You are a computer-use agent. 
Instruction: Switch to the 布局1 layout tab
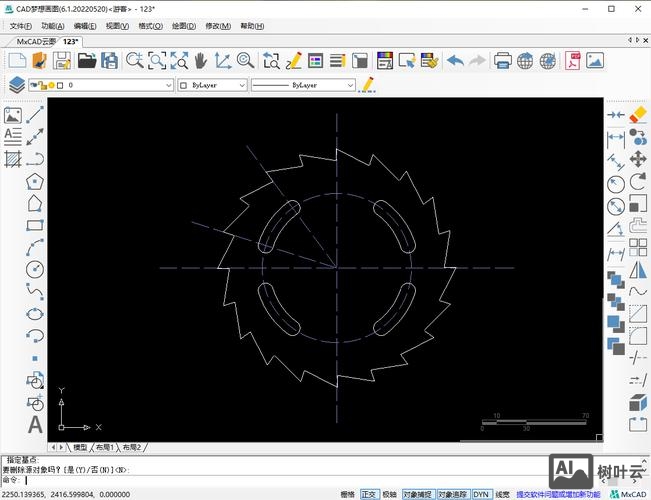click(x=106, y=447)
